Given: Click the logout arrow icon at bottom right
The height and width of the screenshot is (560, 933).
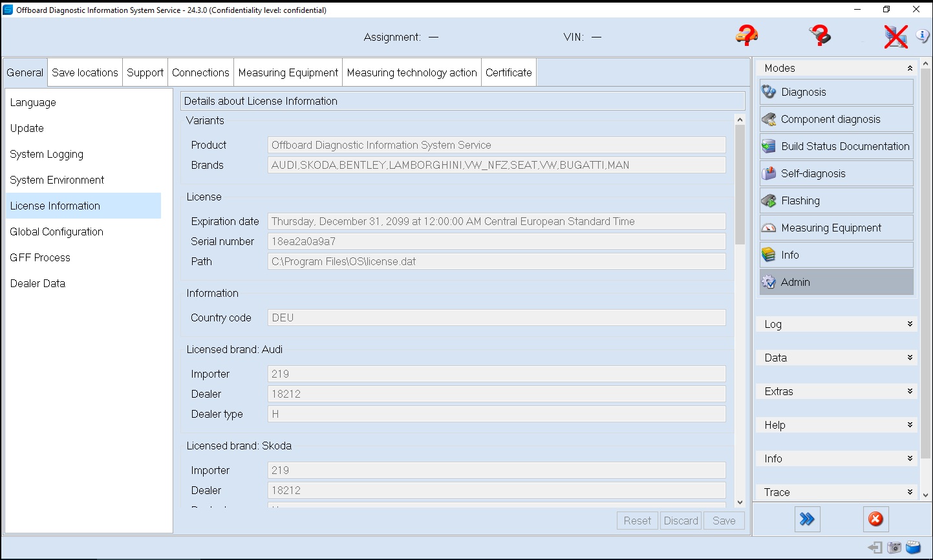Looking at the screenshot, I should (875, 547).
